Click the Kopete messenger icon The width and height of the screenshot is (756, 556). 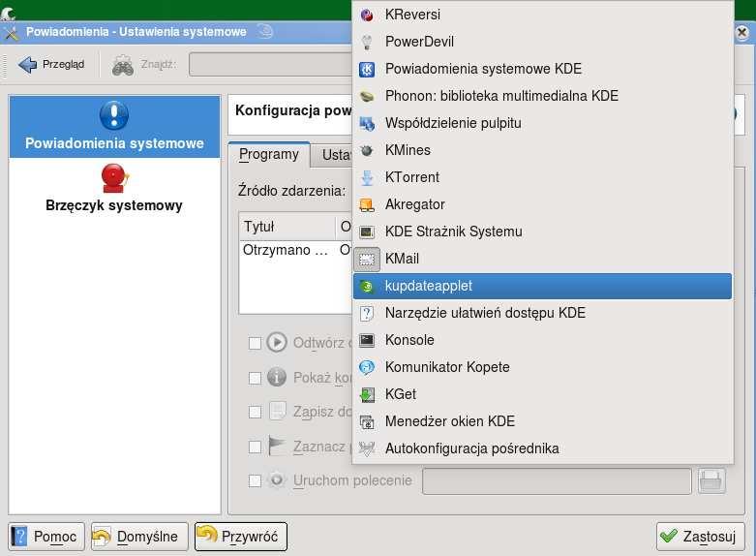pyautogui.click(x=367, y=367)
